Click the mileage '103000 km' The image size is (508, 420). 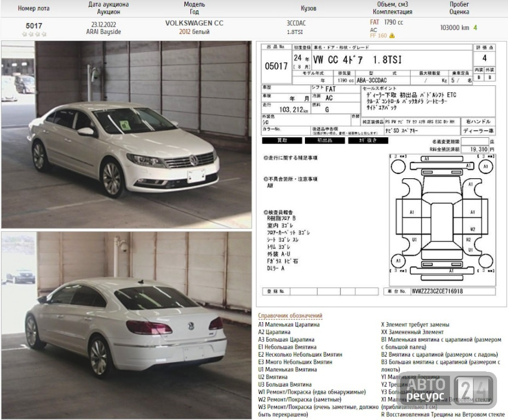(454, 27)
